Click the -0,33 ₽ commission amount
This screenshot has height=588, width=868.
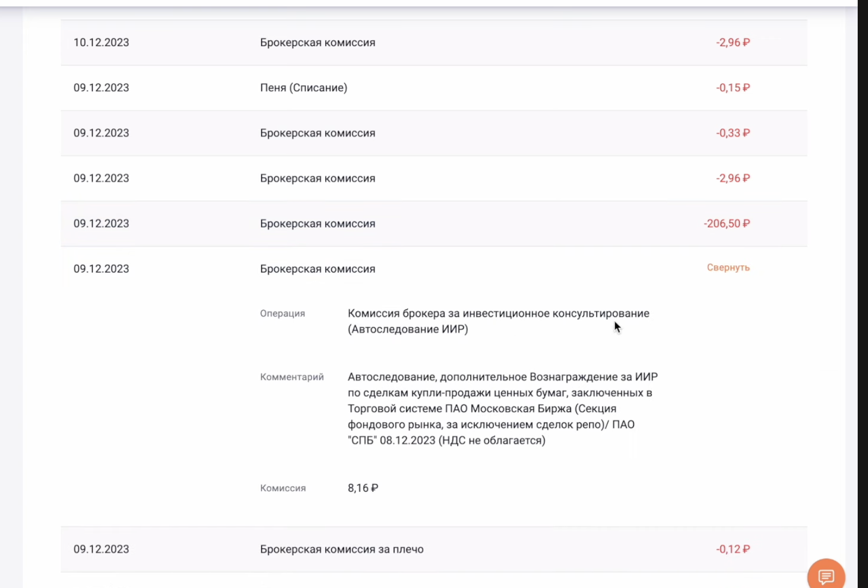[x=732, y=133]
